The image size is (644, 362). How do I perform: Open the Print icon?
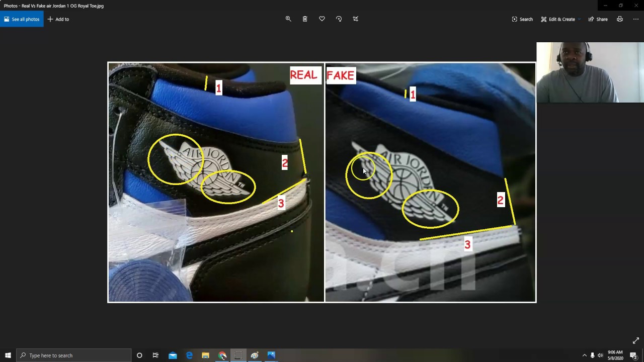pyautogui.click(x=620, y=19)
